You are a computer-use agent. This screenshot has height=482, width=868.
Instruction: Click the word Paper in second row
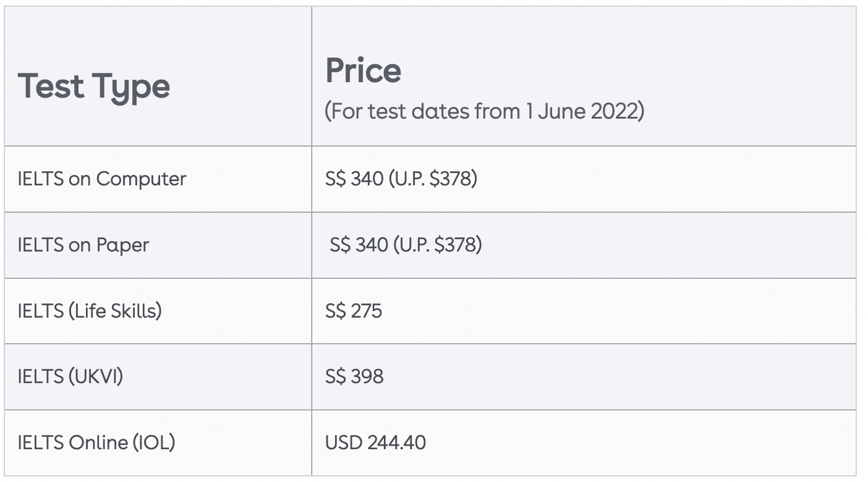click(x=122, y=246)
